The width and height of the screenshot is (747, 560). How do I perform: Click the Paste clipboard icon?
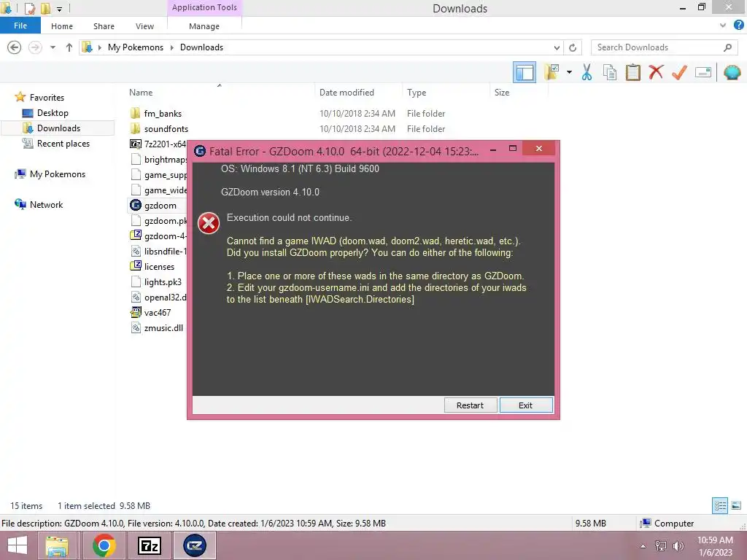click(x=632, y=72)
